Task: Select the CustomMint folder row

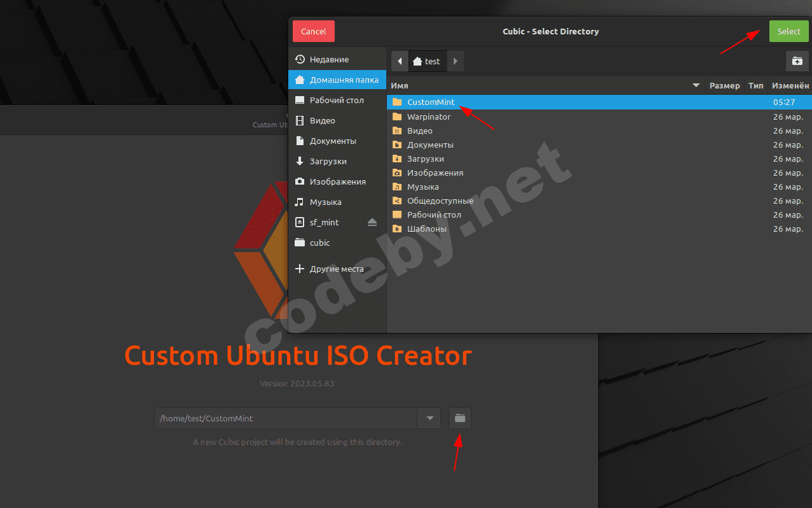Action: tap(599, 102)
